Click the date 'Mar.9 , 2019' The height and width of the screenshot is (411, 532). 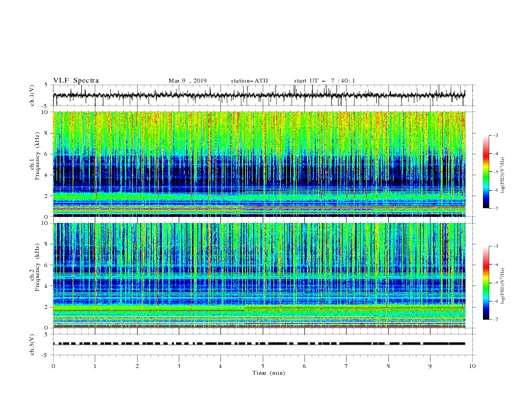[x=187, y=81]
